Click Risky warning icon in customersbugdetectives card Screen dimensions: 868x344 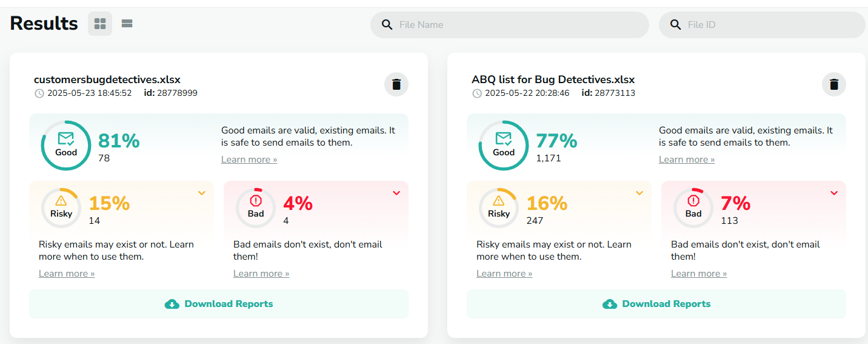pyautogui.click(x=61, y=201)
